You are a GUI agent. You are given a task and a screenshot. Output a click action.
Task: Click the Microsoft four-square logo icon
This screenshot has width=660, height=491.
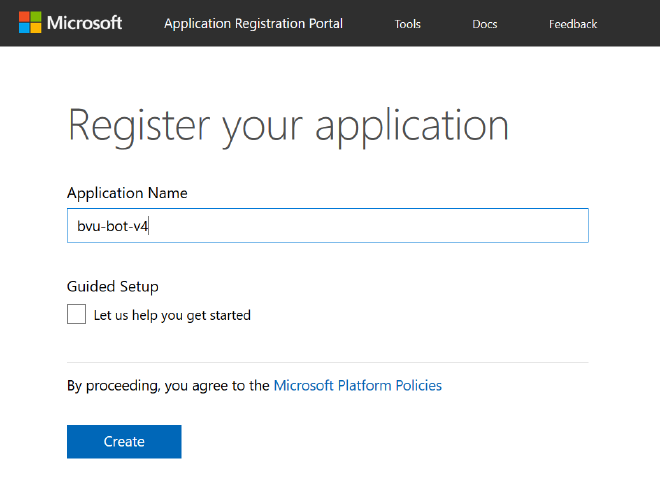(x=31, y=23)
